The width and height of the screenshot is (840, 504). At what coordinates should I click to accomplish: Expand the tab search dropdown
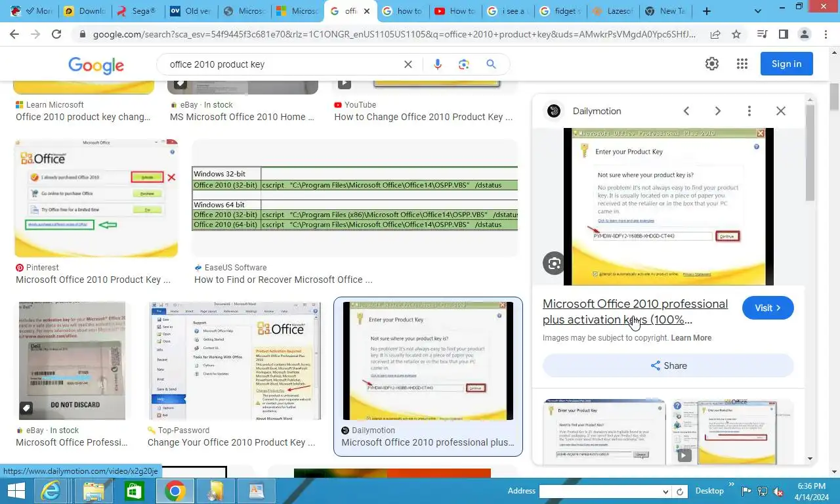coord(758,11)
